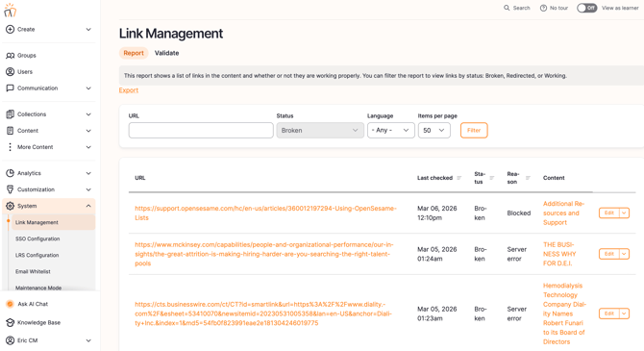This screenshot has width=644, height=351.
Task: Open Groups via its icon
Action: pyautogui.click(x=10, y=56)
